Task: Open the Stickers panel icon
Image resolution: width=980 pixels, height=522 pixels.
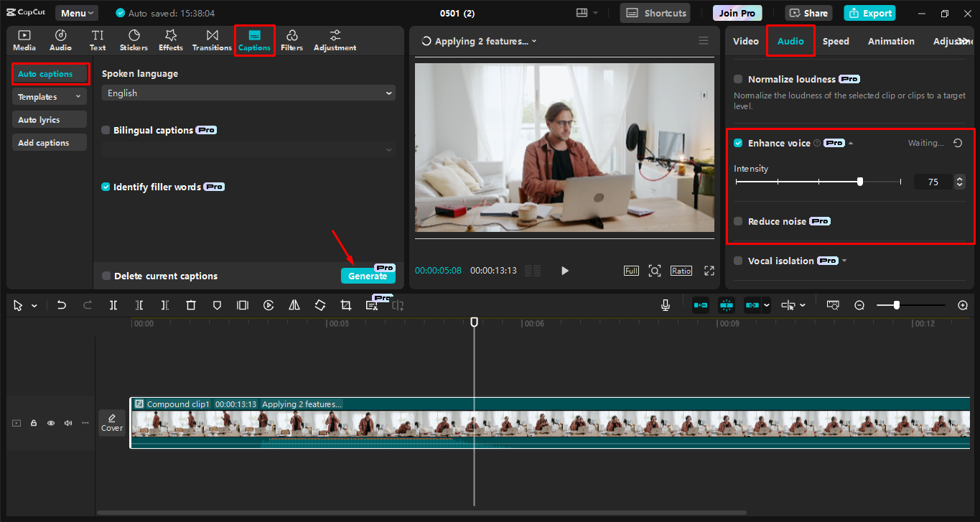Action: (x=134, y=39)
